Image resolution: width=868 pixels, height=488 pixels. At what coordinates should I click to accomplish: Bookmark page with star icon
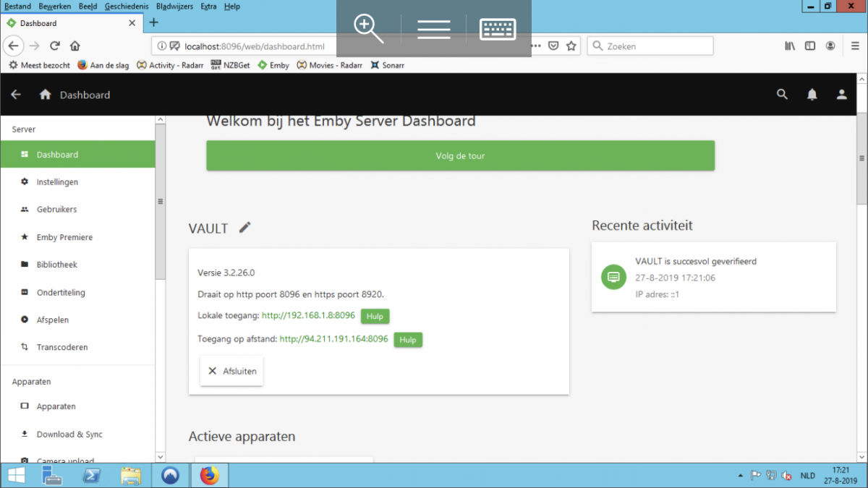click(x=571, y=46)
